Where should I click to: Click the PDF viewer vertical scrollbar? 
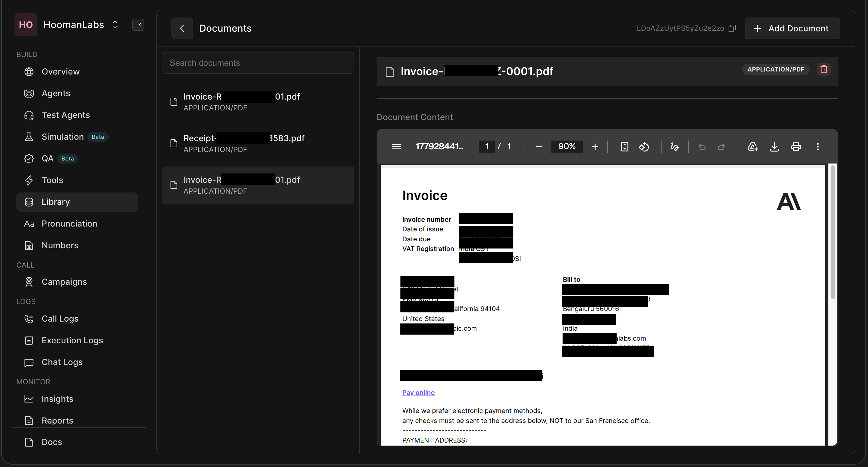coord(833,232)
